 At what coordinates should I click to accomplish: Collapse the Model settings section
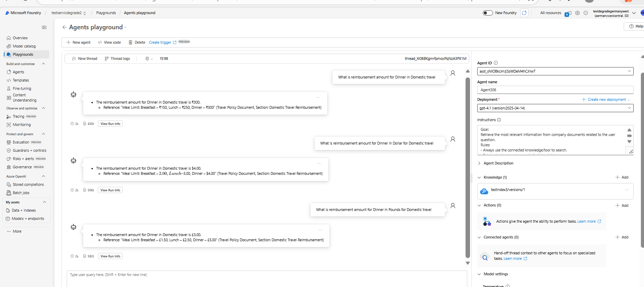pyautogui.click(x=479, y=274)
